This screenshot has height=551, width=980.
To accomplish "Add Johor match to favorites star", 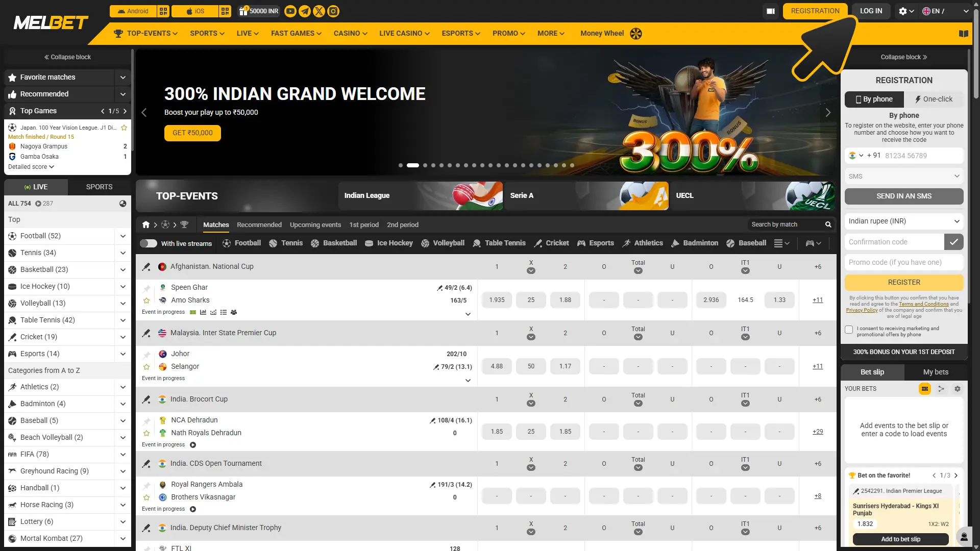I will click(146, 367).
